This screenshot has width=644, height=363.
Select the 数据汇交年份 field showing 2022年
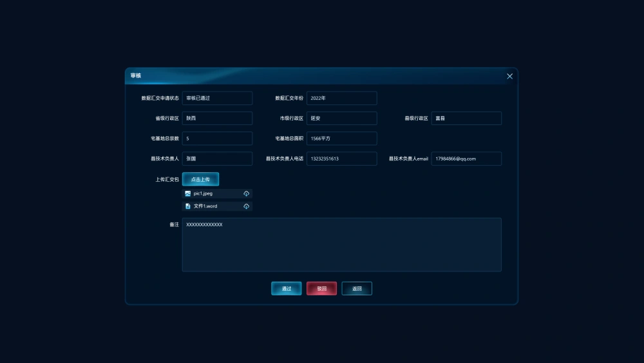pos(341,99)
